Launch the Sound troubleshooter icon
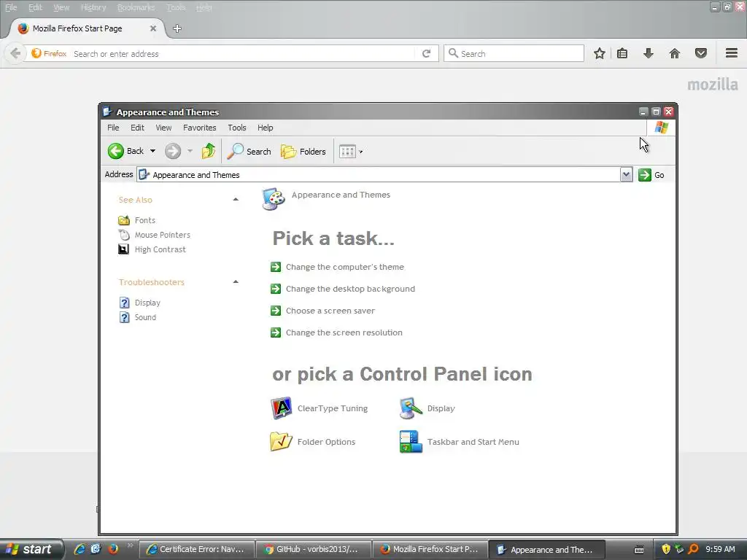The height and width of the screenshot is (560, 747). pyautogui.click(x=124, y=317)
